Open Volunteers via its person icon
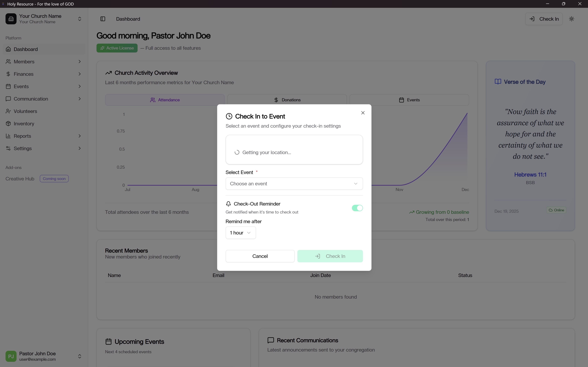 (8, 111)
